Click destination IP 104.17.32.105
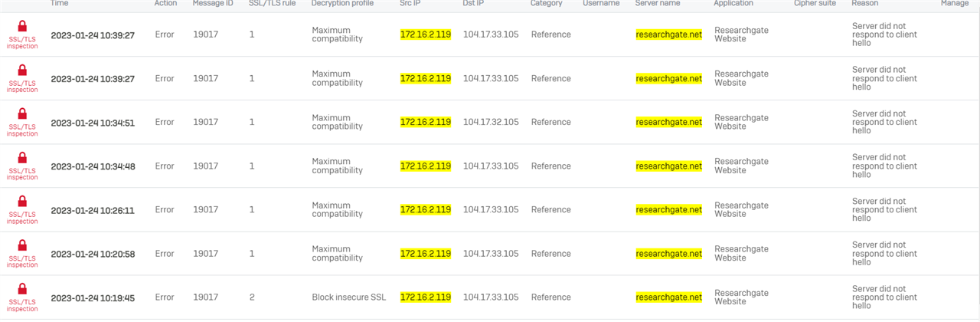Viewport: 980px width, 322px height. pos(491,122)
